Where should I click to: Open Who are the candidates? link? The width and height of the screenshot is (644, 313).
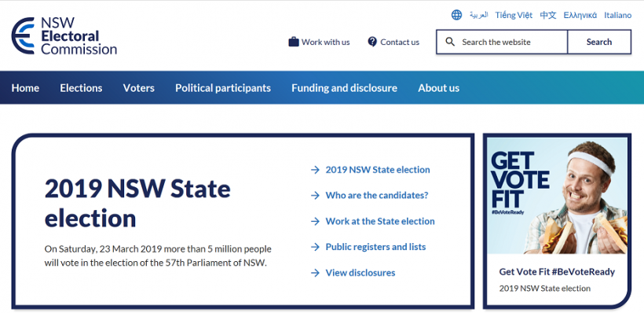tap(377, 195)
